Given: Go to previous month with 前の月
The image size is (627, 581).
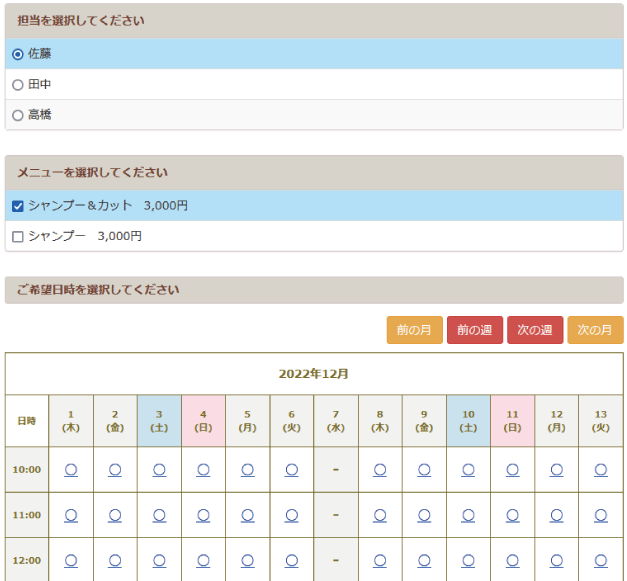Looking at the screenshot, I should point(414,330).
